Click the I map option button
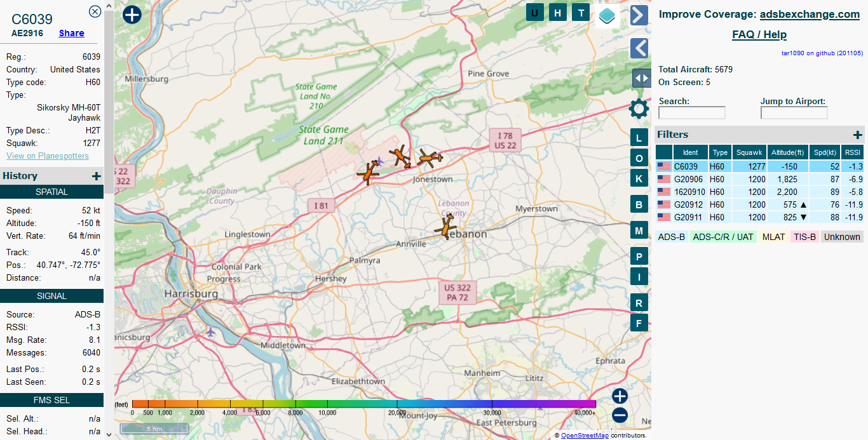 point(639,276)
